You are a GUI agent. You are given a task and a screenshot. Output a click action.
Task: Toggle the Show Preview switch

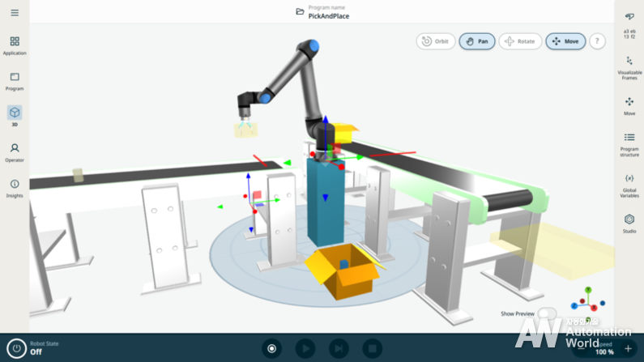[547, 313]
